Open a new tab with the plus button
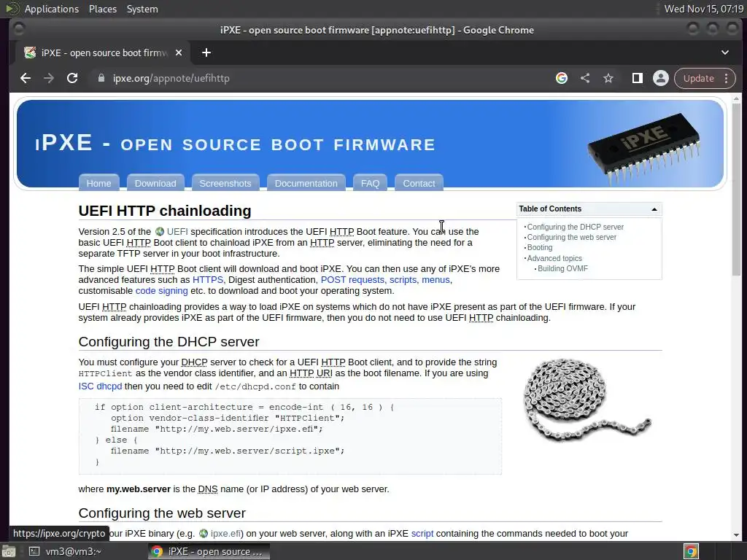Viewport: 747px width, 560px height. pyautogui.click(x=206, y=52)
